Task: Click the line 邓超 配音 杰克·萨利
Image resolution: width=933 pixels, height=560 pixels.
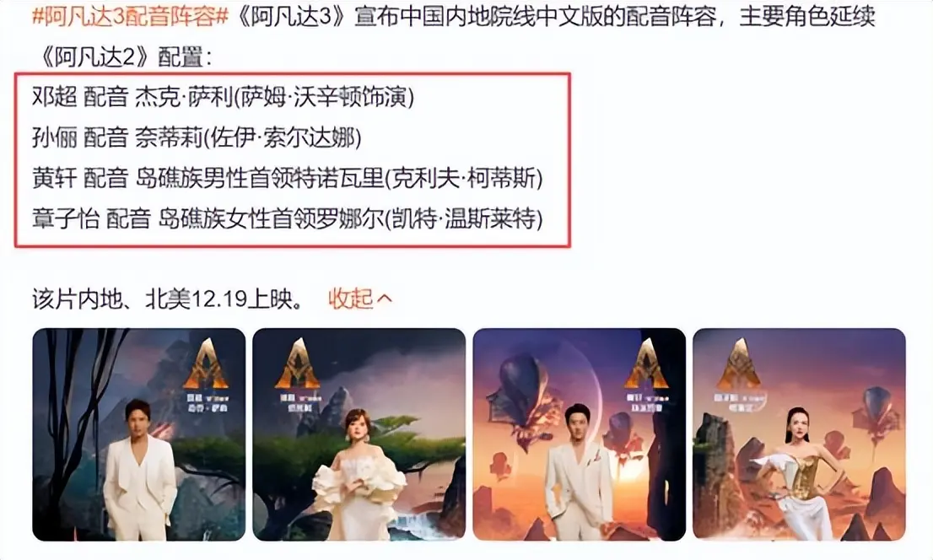Action: (x=224, y=97)
